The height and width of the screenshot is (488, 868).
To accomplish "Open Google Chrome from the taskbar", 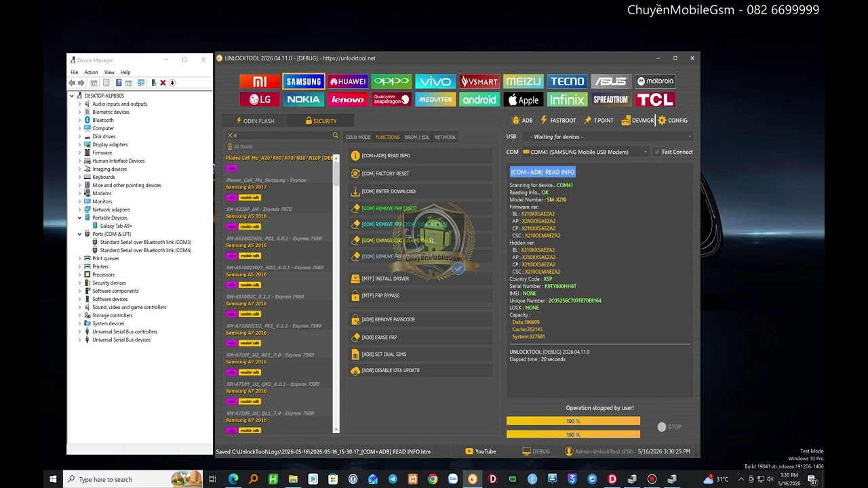I will coord(433,479).
